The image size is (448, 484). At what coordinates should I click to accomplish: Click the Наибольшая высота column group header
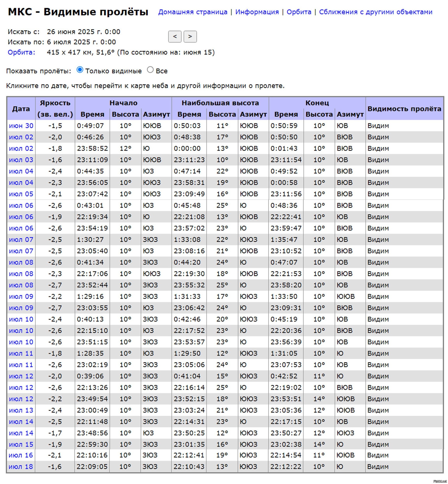(220, 103)
